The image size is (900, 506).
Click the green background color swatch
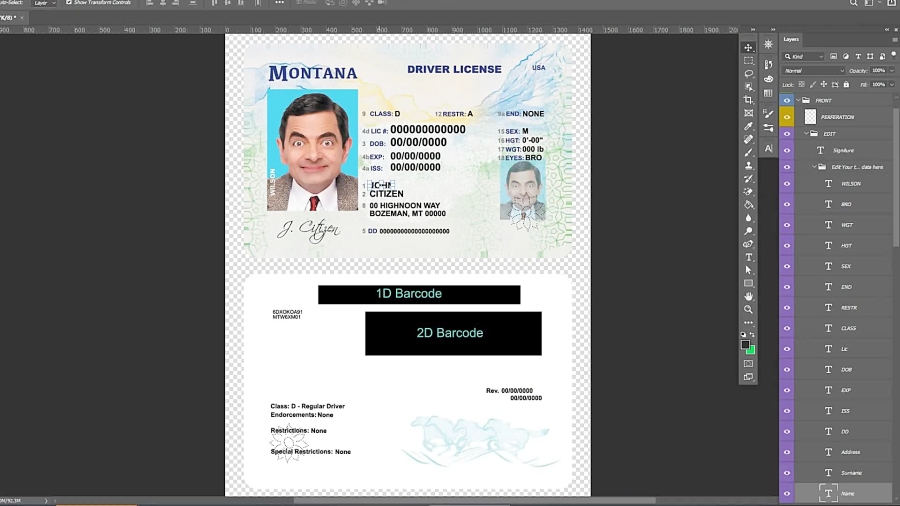point(752,351)
